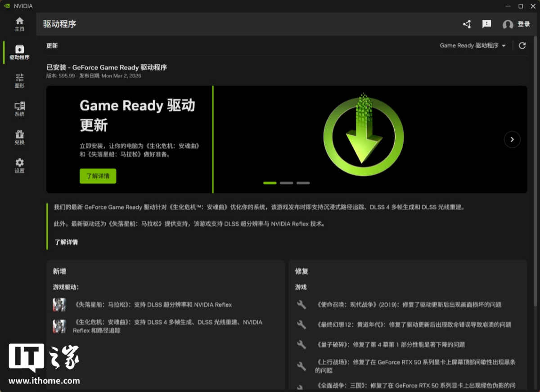Click the 失落星船：马拉松 game thumbnail
Screen dimensions: 540x392
[x=59, y=305]
